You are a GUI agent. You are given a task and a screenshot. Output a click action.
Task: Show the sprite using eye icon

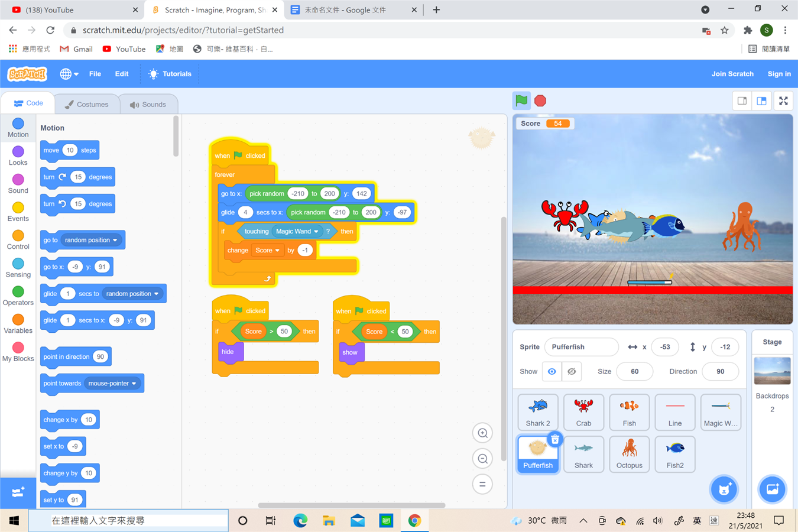(552, 372)
